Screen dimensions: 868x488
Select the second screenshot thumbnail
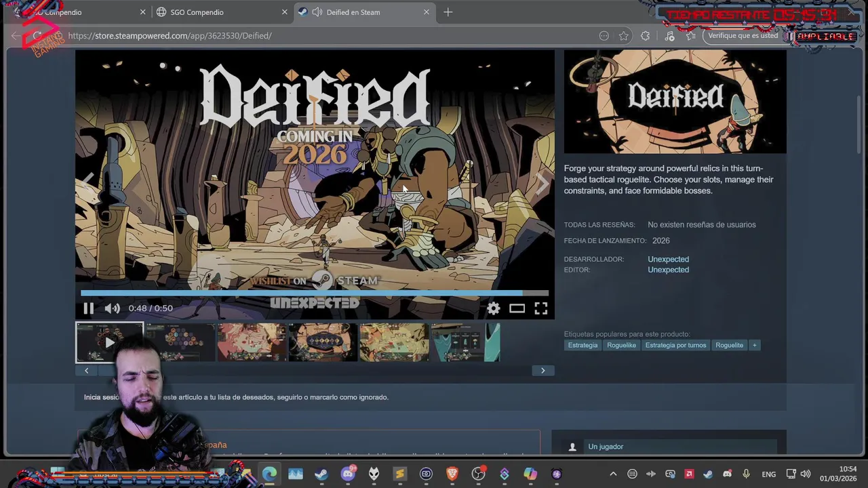coord(180,342)
